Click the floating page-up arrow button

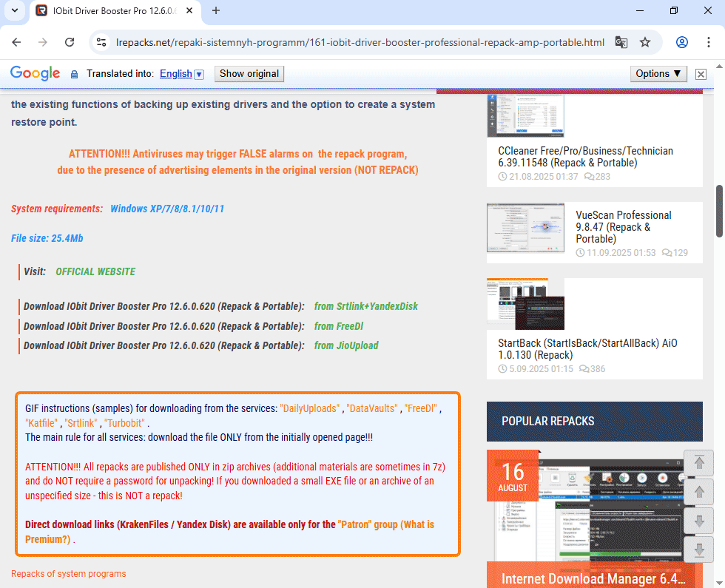click(699, 492)
